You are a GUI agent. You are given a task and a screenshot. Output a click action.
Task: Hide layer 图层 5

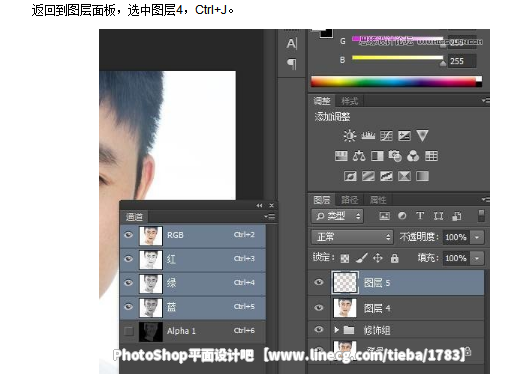tap(319, 283)
